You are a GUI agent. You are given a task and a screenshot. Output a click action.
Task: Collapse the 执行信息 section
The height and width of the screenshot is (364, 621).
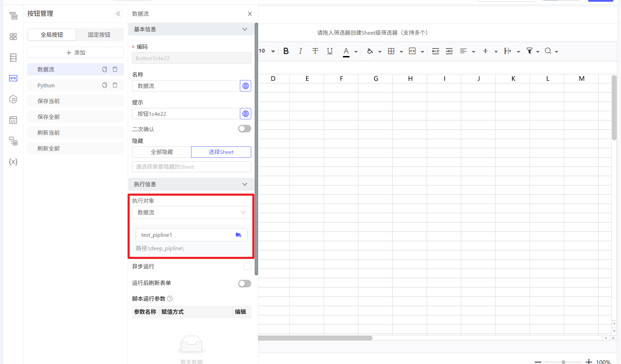point(244,185)
